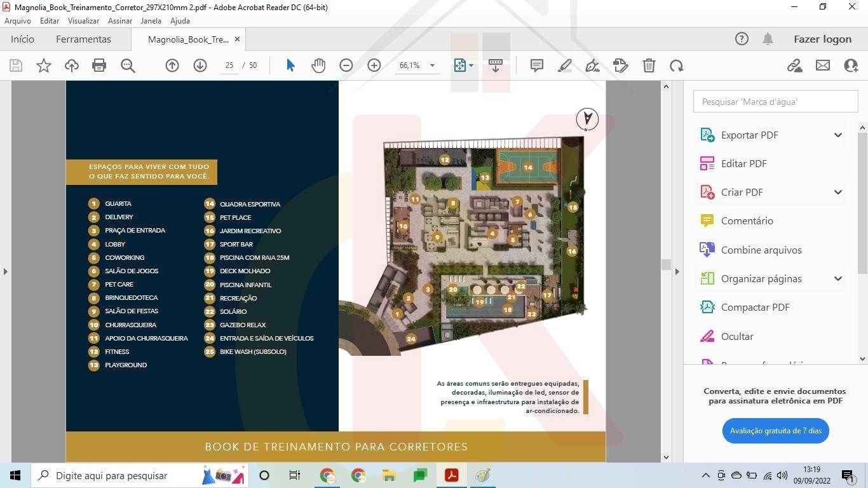The height and width of the screenshot is (488, 868).
Task: Open the help question mark icon
Action: coord(742,39)
